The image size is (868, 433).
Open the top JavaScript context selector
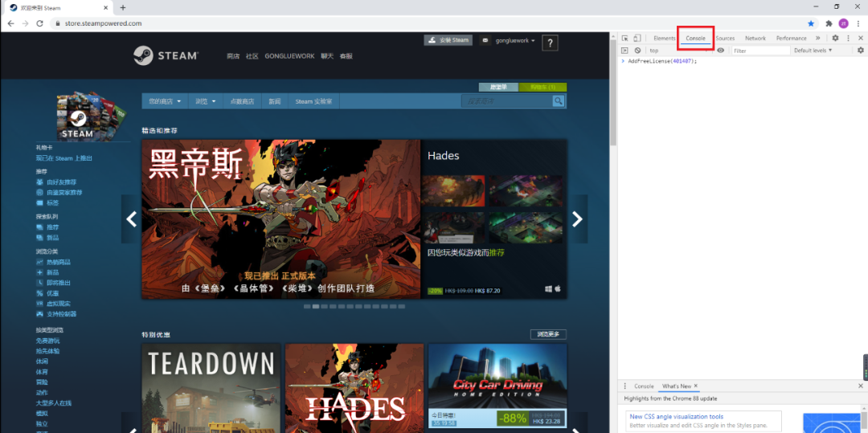675,51
